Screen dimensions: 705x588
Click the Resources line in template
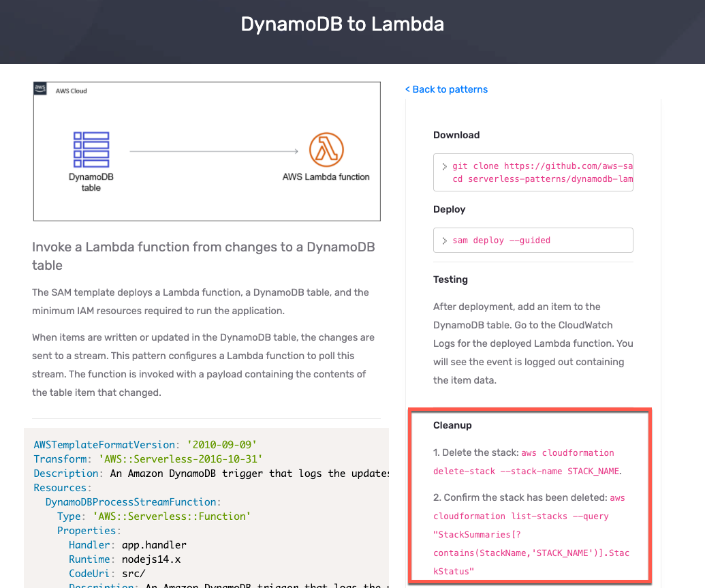(63, 488)
